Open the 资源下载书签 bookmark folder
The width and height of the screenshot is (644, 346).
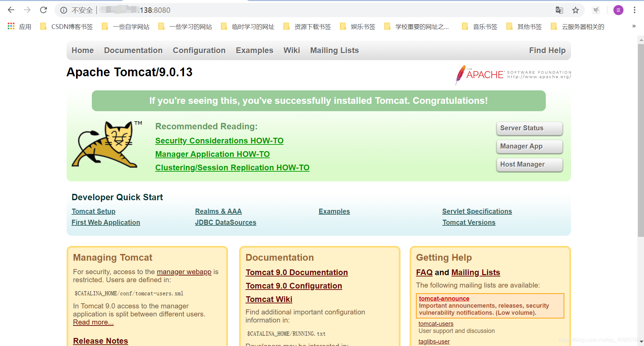click(307, 27)
